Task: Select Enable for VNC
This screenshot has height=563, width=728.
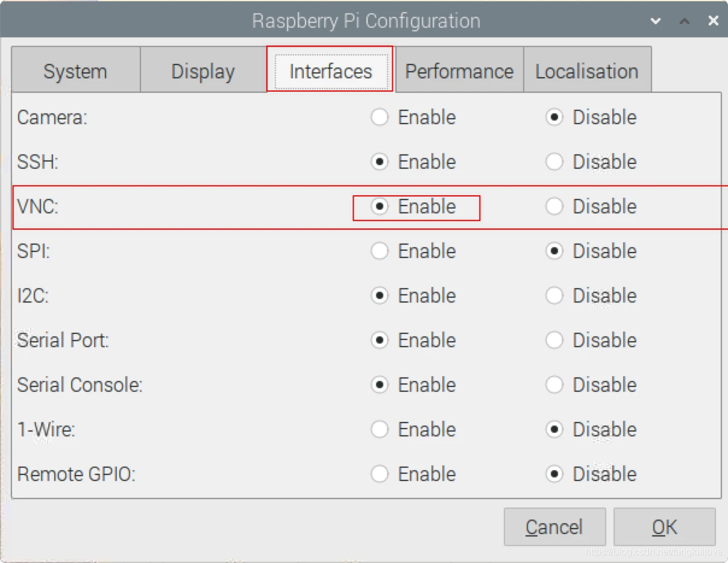Action: click(413, 206)
